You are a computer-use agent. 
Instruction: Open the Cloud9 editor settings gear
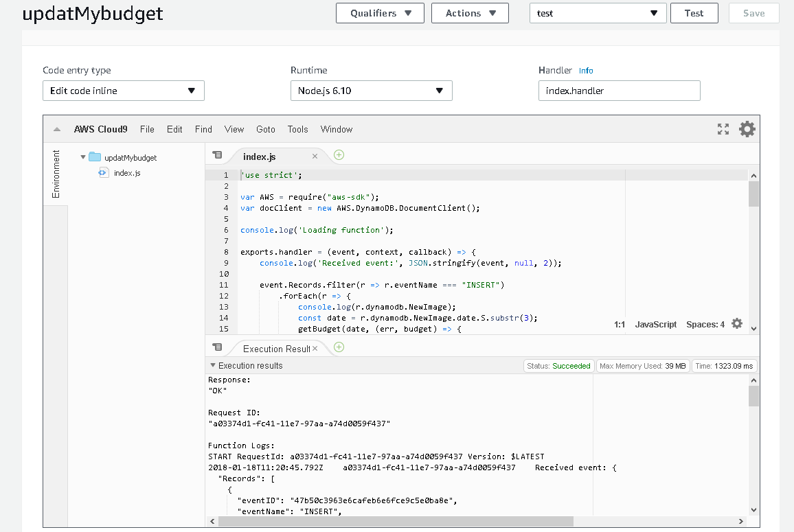[x=747, y=129]
